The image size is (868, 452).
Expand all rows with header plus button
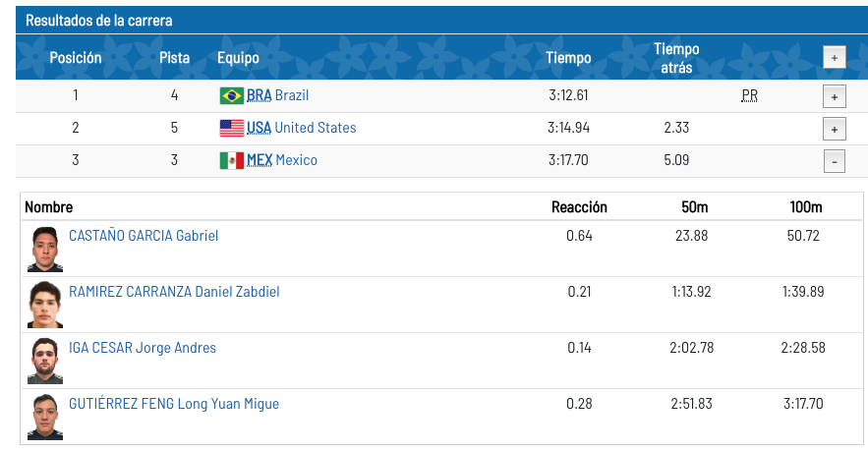(835, 58)
